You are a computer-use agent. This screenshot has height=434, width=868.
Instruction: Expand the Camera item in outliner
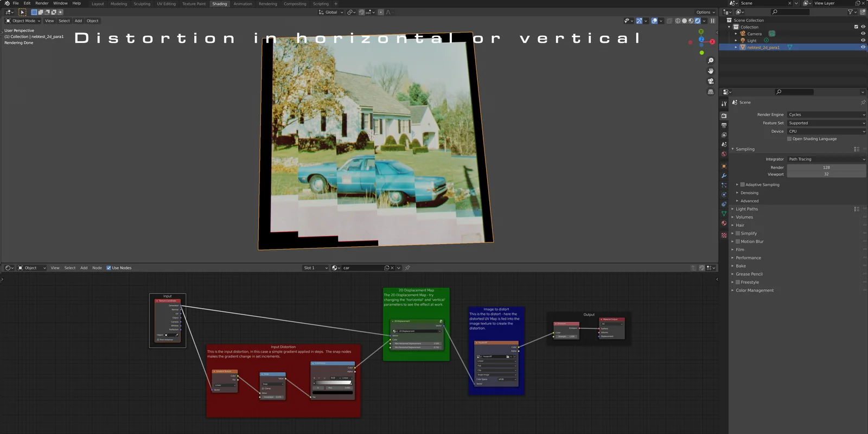(736, 34)
